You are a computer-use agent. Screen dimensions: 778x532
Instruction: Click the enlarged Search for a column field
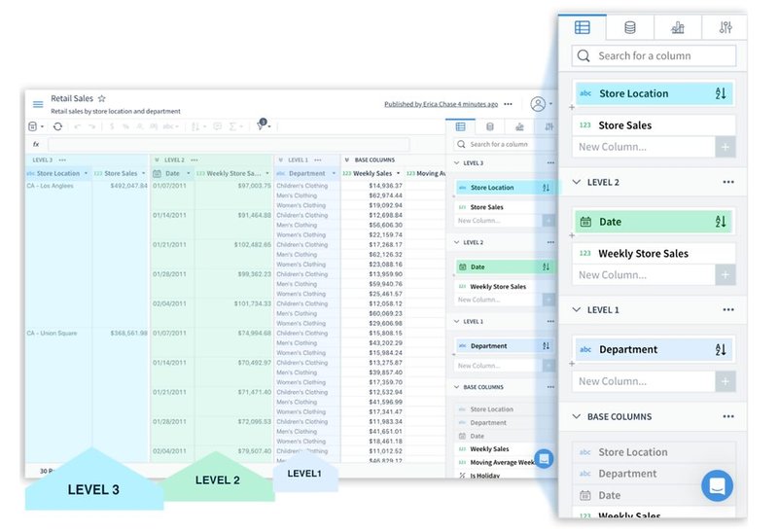pos(654,55)
